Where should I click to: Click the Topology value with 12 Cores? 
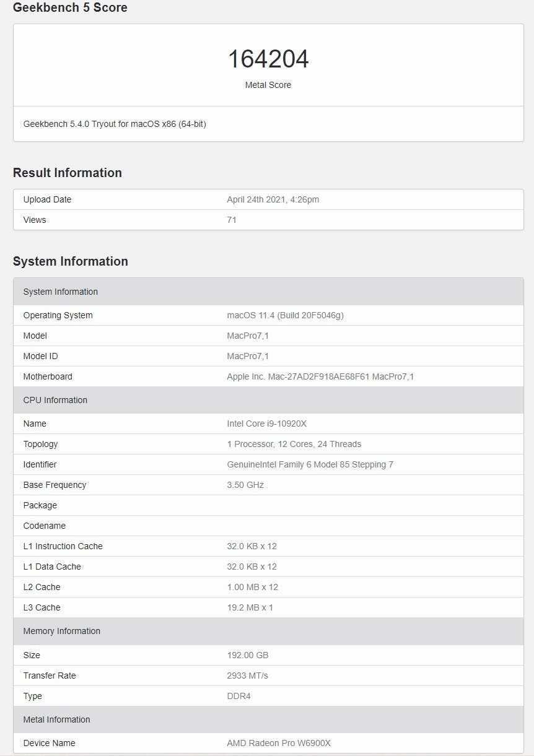coord(294,444)
